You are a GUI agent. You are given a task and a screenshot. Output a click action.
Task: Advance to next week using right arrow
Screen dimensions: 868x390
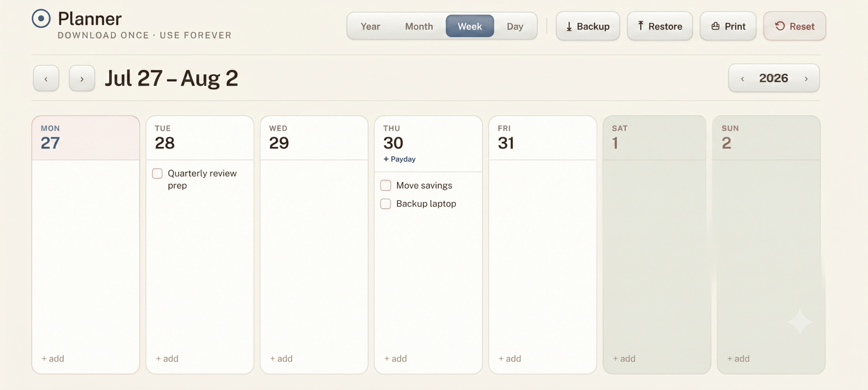[82, 79]
